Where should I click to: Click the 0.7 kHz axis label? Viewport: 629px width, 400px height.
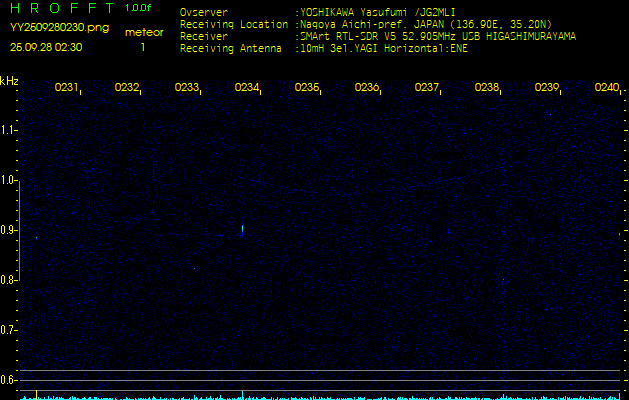tap(7, 330)
